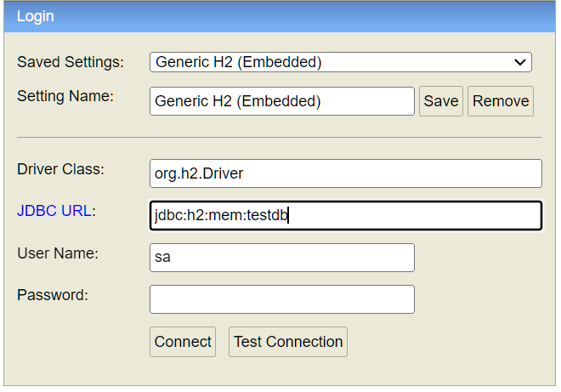Viewport: 561px width, 392px height.
Task: Select the User Name field
Action: point(282,258)
